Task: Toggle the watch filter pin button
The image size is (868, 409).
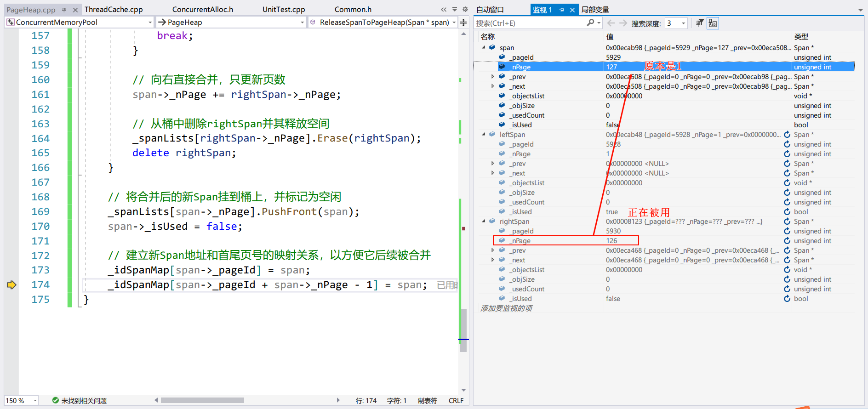Action: click(x=700, y=23)
